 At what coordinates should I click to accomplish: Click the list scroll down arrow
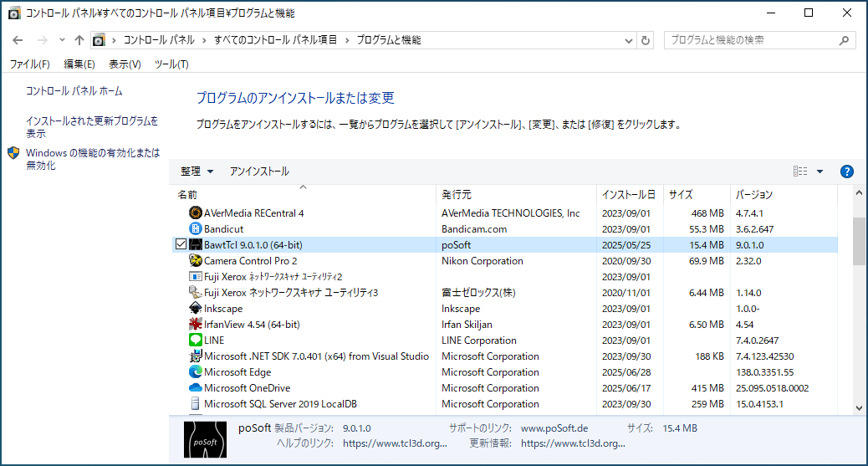coord(859,407)
